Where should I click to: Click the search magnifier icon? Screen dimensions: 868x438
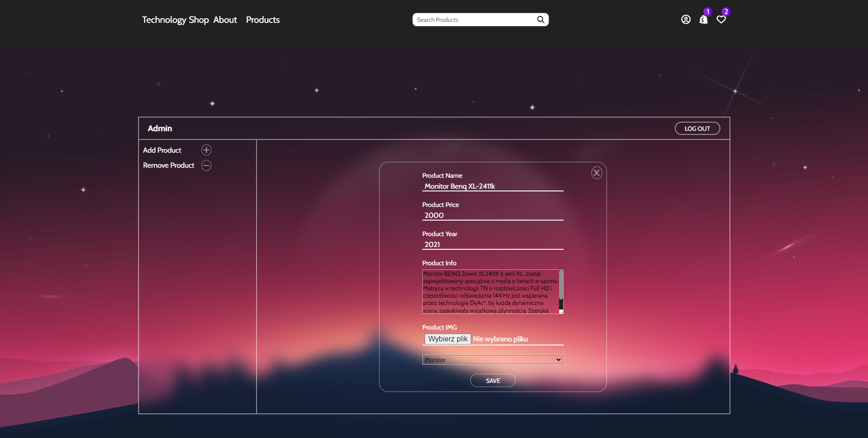pyautogui.click(x=541, y=20)
